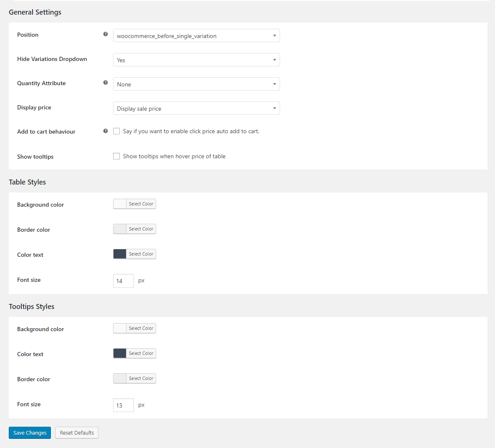Click the Tooltips Styles font size field

pyautogui.click(x=124, y=405)
